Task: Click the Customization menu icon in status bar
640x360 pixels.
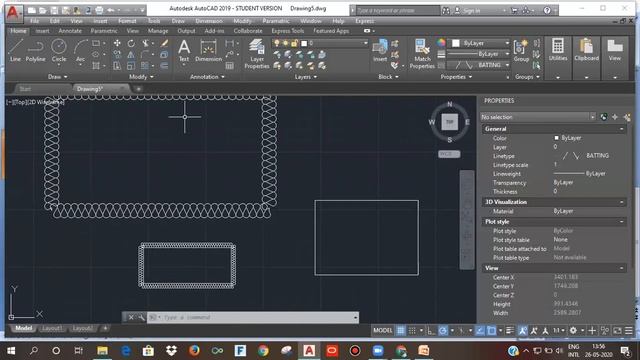Action: (629, 330)
